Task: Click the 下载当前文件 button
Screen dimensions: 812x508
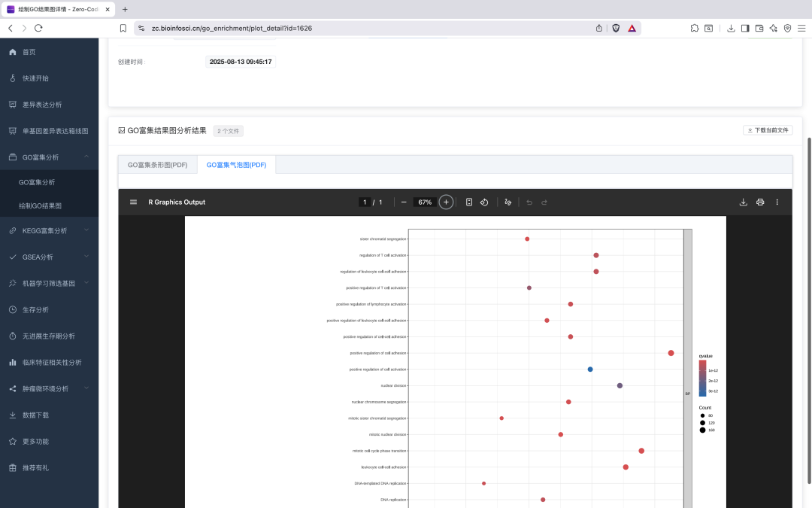Action: click(x=768, y=130)
